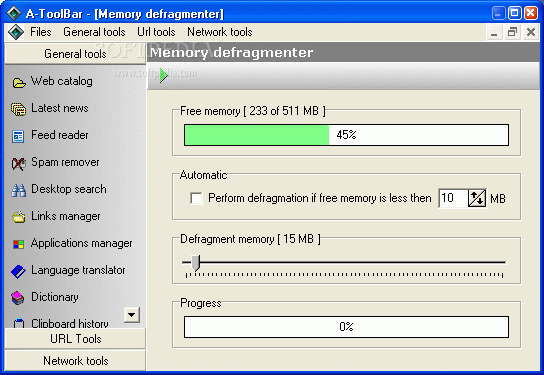Click the Progress 0% bar
Viewport: 544px width, 375px height.
click(346, 327)
